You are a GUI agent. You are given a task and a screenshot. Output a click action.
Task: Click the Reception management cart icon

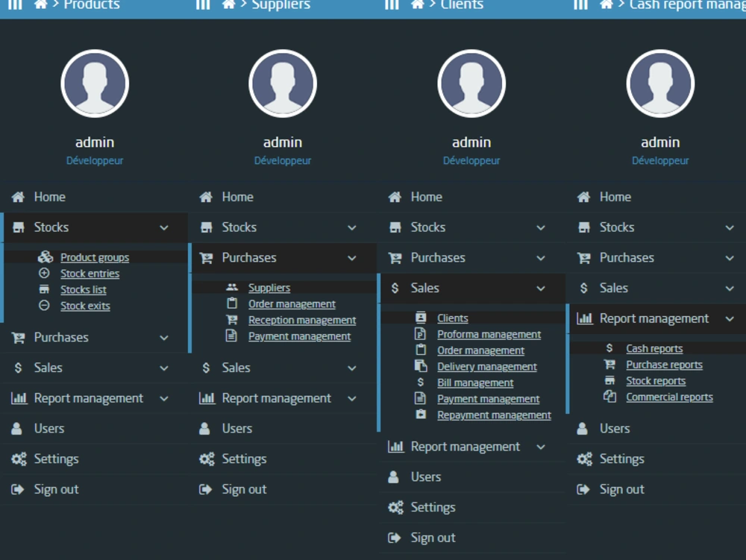pyautogui.click(x=232, y=319)
